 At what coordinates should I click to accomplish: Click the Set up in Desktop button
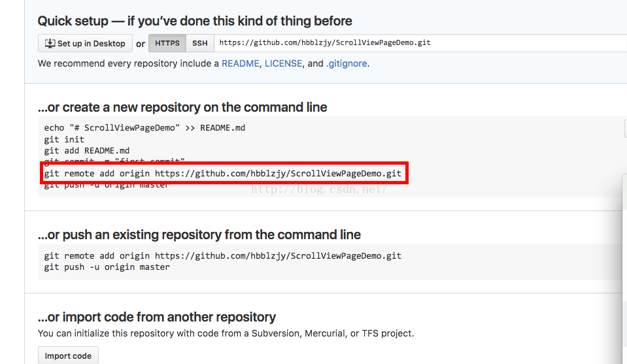coord(85,43)
